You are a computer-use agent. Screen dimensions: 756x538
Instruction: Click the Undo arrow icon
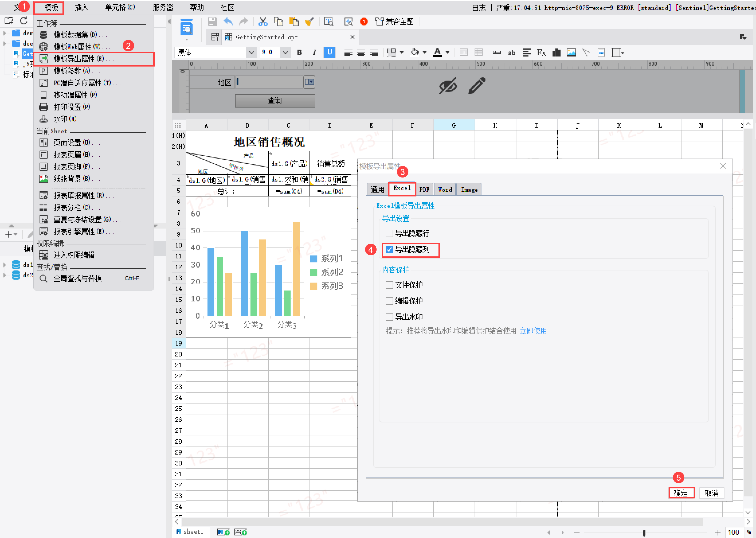(x=228, y=22)
